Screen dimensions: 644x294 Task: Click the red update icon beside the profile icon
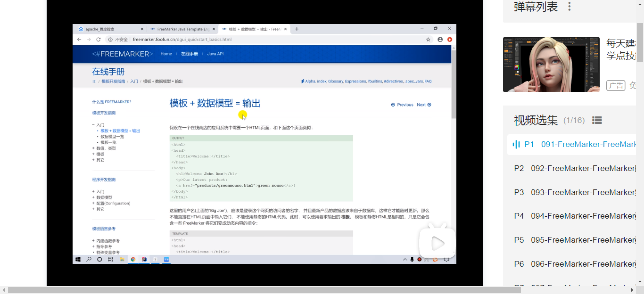click(450, 40)
